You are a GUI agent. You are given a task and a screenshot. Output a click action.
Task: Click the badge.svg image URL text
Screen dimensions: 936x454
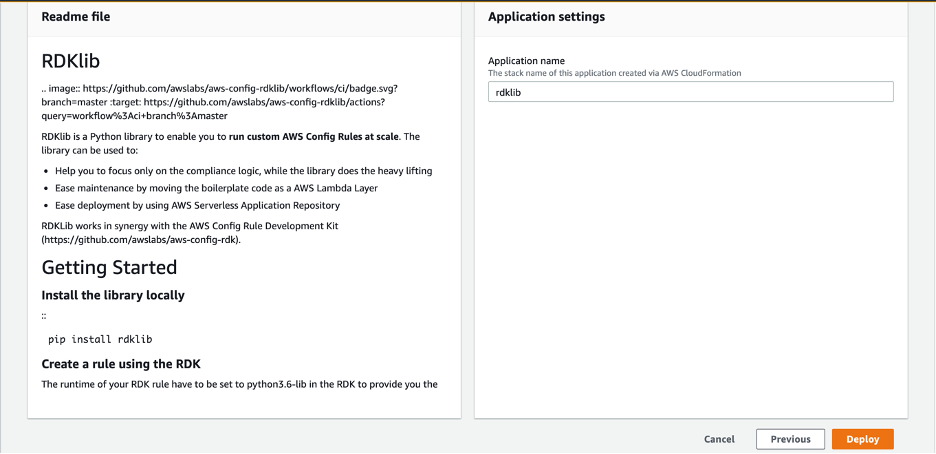(x=240, y=88)
